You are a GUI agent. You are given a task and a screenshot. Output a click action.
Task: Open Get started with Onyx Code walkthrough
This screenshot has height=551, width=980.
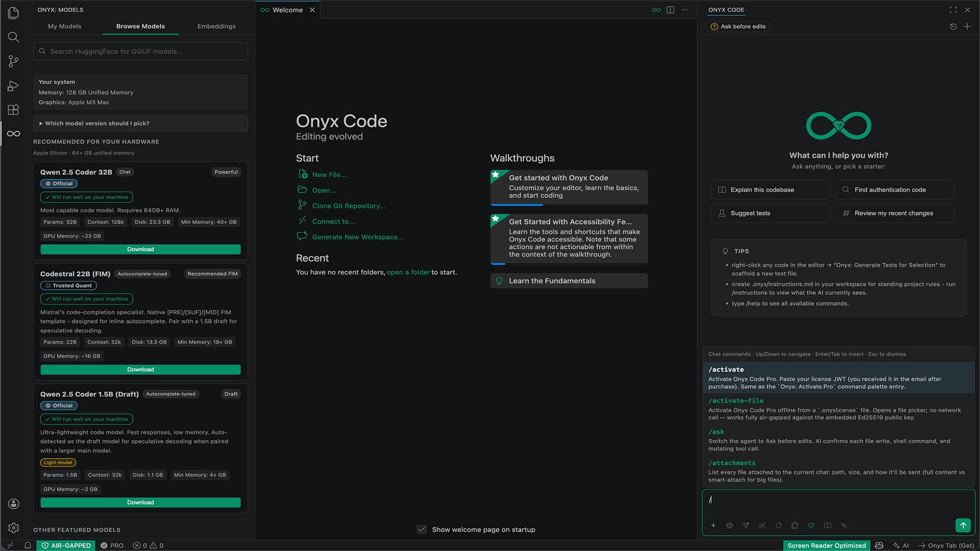click(569, 187)
